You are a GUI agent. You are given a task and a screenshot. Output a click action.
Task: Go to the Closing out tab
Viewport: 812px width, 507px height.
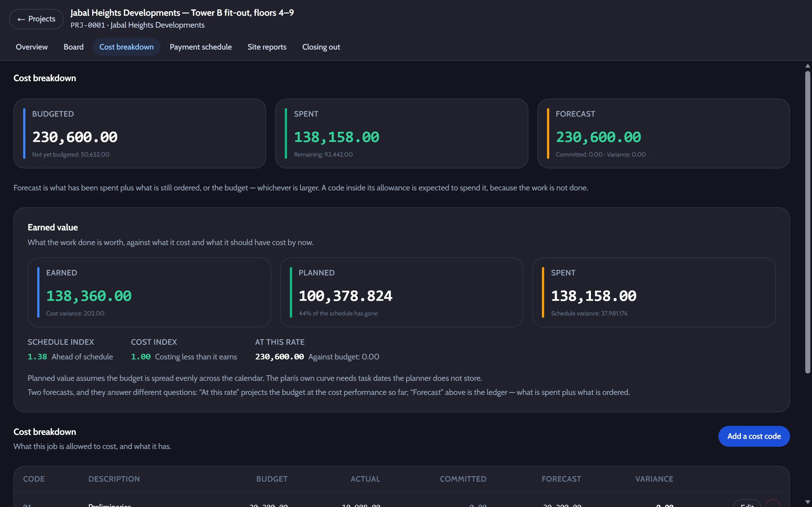321,47
